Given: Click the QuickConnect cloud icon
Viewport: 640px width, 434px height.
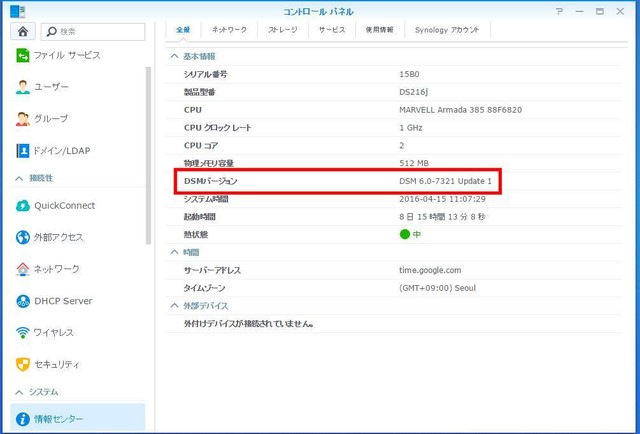Looking at the screenshot, I should [x=23, y=205].
